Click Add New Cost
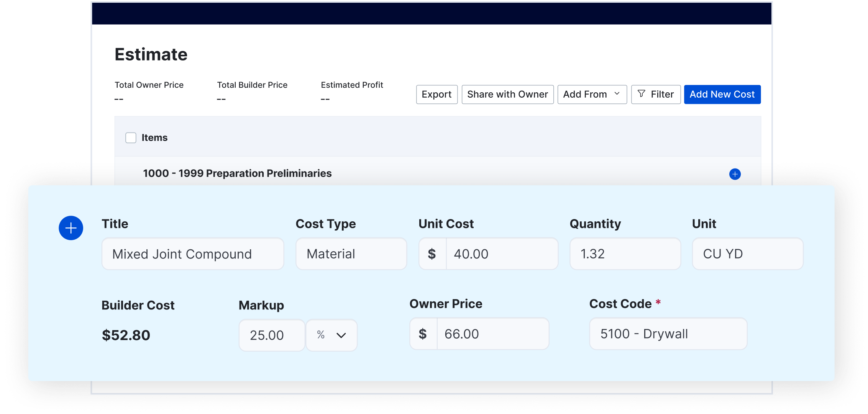The height and width of the screenshot is (414, 868). [x=722, y=94]
